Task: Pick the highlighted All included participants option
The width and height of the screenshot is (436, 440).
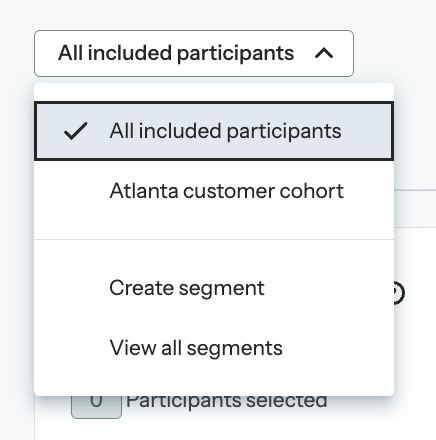Action: [214, 131]
